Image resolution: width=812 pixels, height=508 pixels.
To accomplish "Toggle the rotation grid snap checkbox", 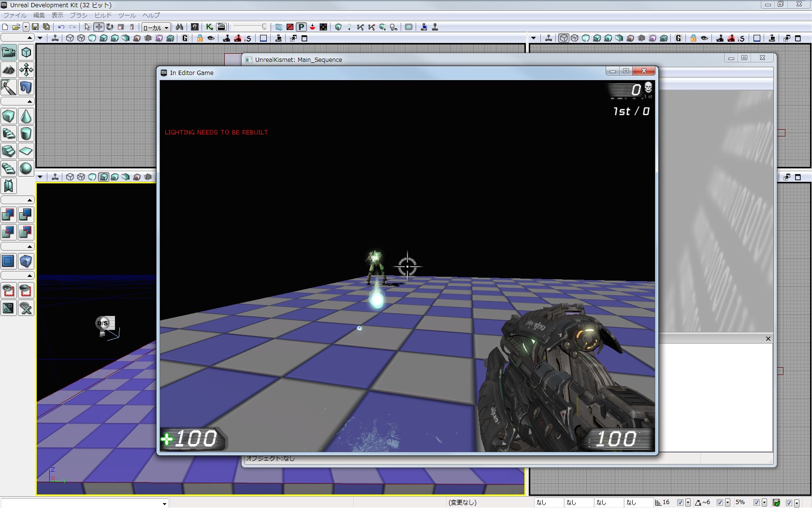I will 720,503.
